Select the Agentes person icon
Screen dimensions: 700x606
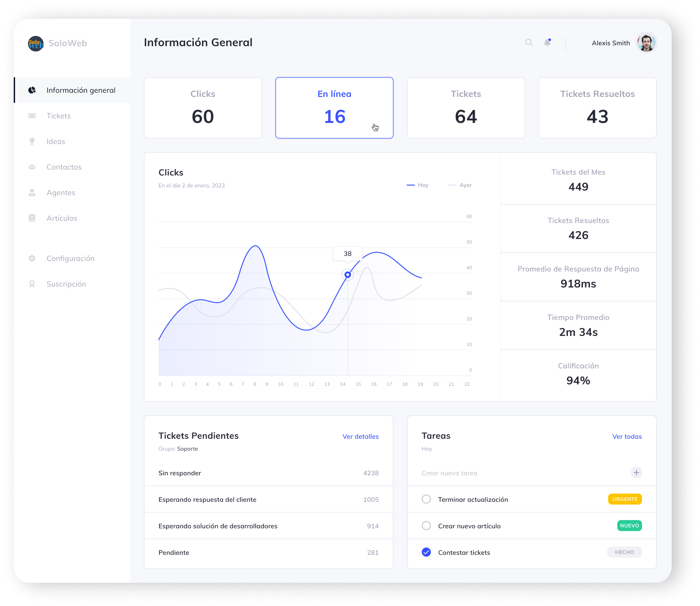[x=32, y=192]
